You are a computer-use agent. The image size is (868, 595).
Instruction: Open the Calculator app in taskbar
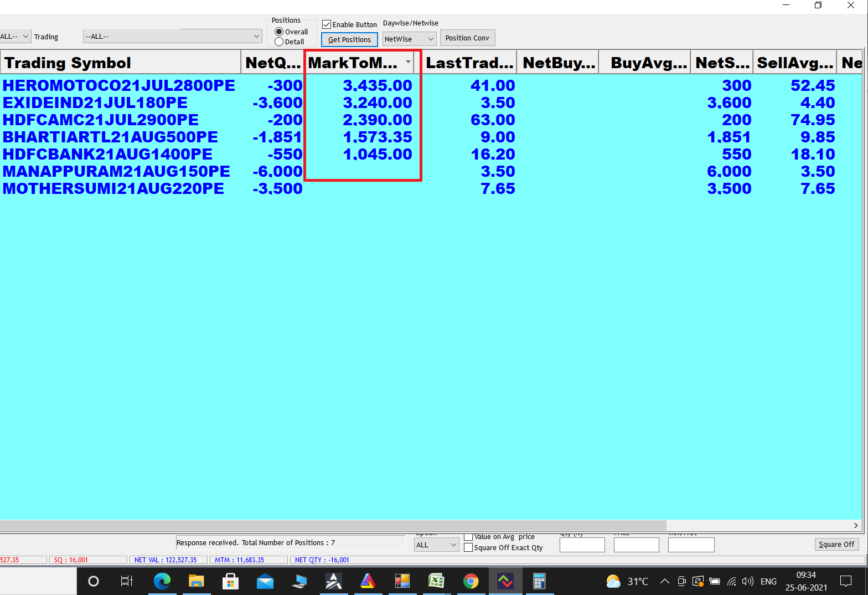pos(539,581)
